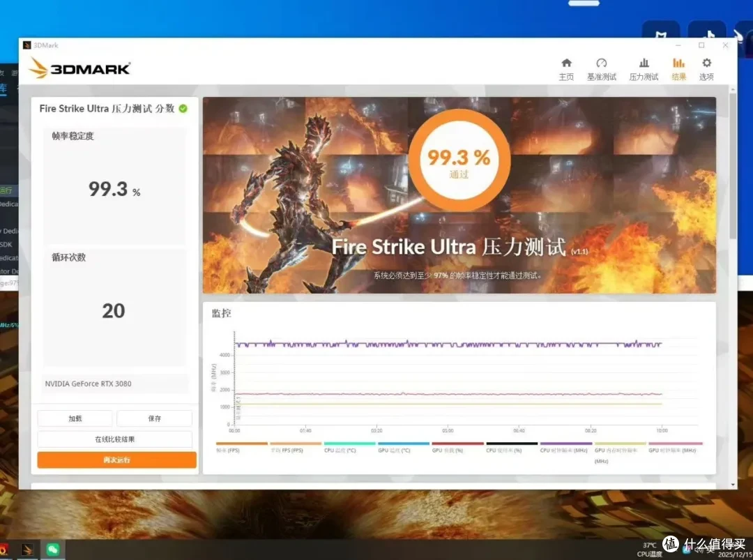
Task: Click the 3DMark icon on the taskbar
Action: [27, 550]
